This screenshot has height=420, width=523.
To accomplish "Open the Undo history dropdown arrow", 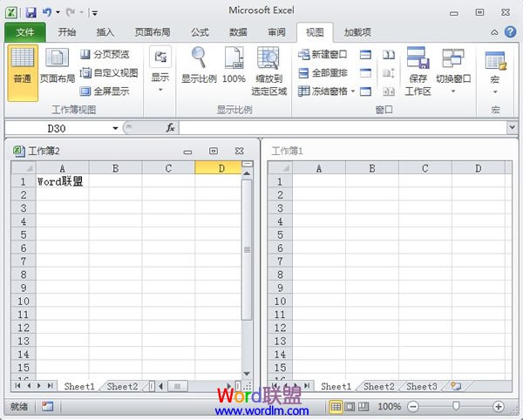I will click(58, 13).
